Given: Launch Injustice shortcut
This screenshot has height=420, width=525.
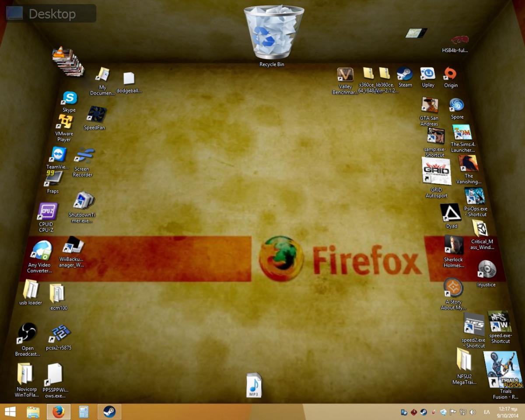Looking at the screenshot, I should click(x=487, y=269).
